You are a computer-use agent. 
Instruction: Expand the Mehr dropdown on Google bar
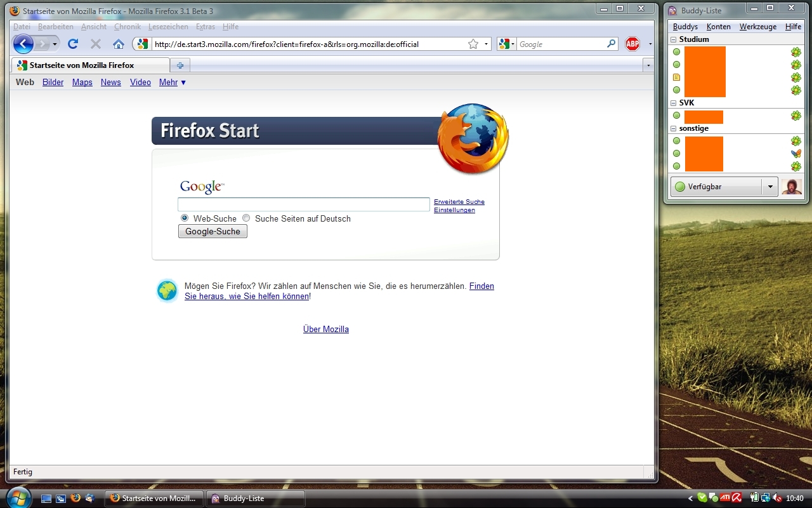(x=173, y=82)
